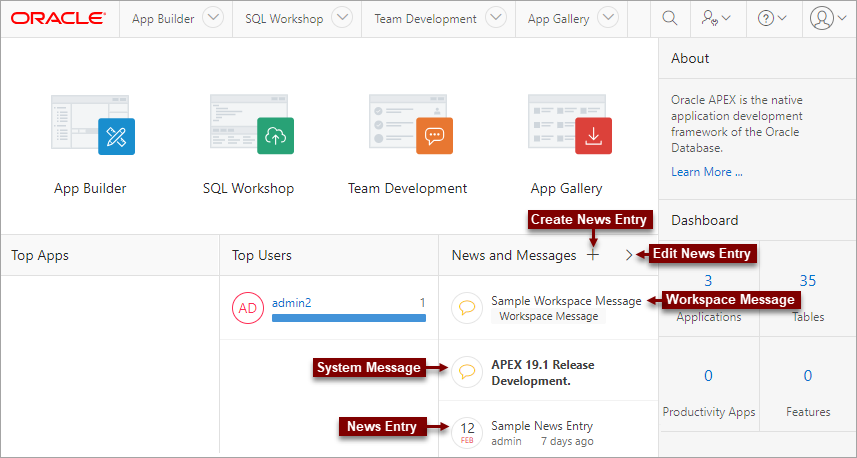Viewport: 857px width, 458px height.
Task: Open the Administration user-wrench menu icon
Action: click(x=715, y=18)
